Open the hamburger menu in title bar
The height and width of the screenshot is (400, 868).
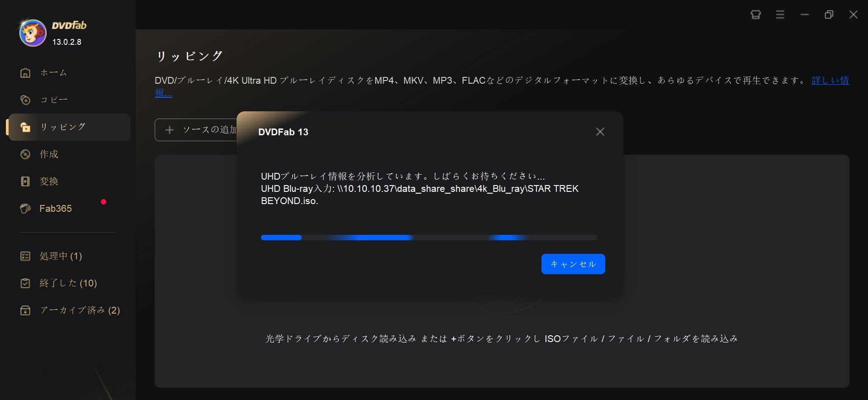780,14
